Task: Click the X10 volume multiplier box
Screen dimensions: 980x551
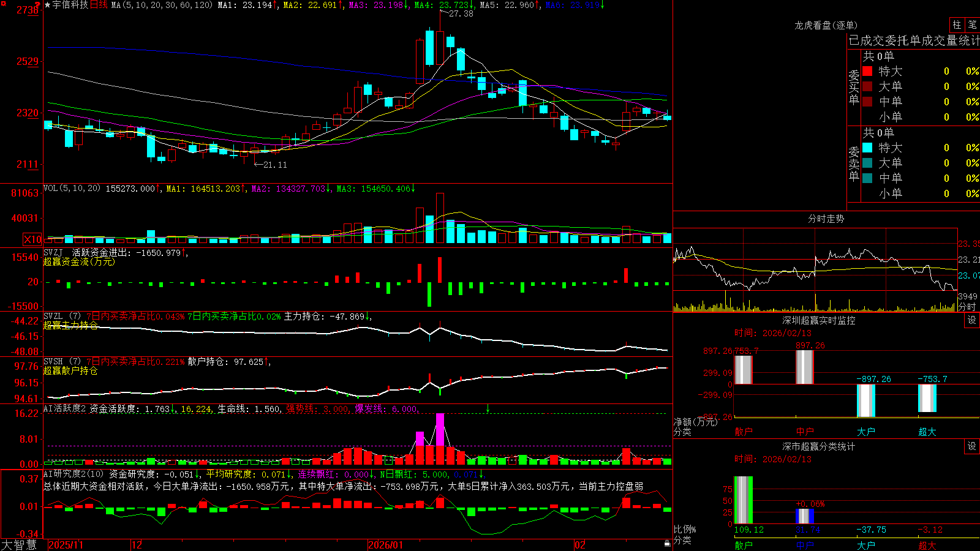Action: coord(33,239)
